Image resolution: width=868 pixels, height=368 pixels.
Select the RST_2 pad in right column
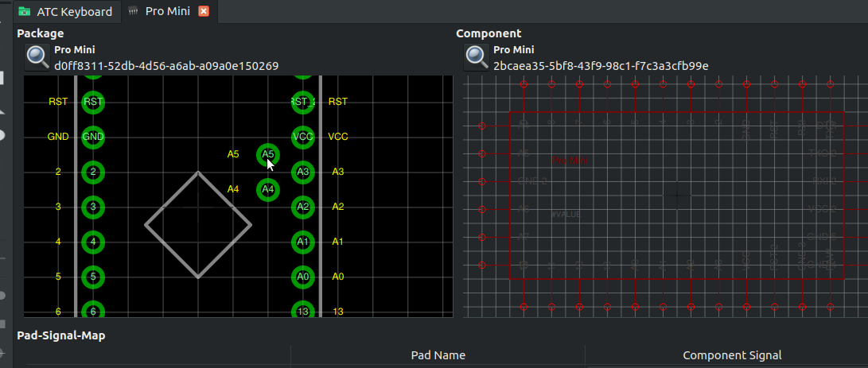[303, 102]
